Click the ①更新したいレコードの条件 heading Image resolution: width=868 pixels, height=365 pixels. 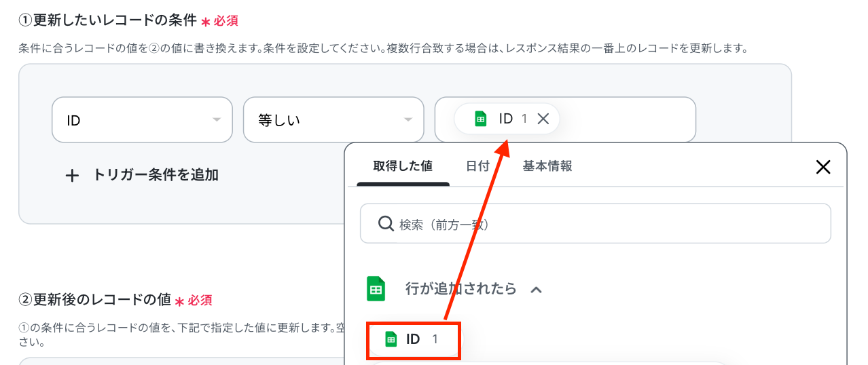point(107,20)
